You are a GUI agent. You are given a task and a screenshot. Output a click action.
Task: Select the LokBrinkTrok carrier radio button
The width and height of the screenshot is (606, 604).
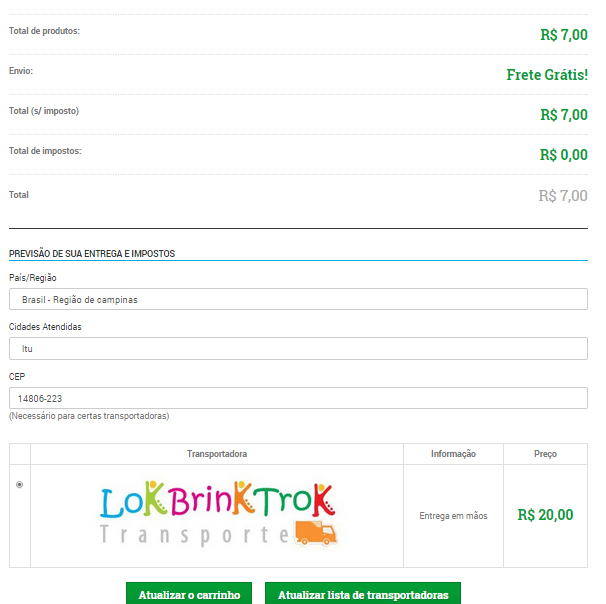coord(19,484)
